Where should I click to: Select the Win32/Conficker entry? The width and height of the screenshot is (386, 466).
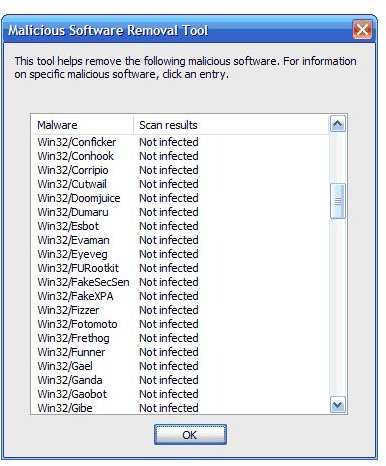[77, 142]
